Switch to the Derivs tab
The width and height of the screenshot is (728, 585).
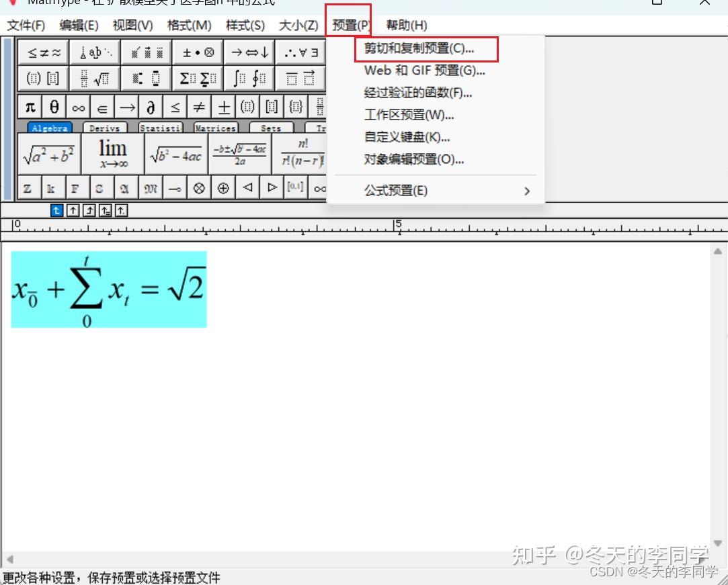click(x=106, y=128)
